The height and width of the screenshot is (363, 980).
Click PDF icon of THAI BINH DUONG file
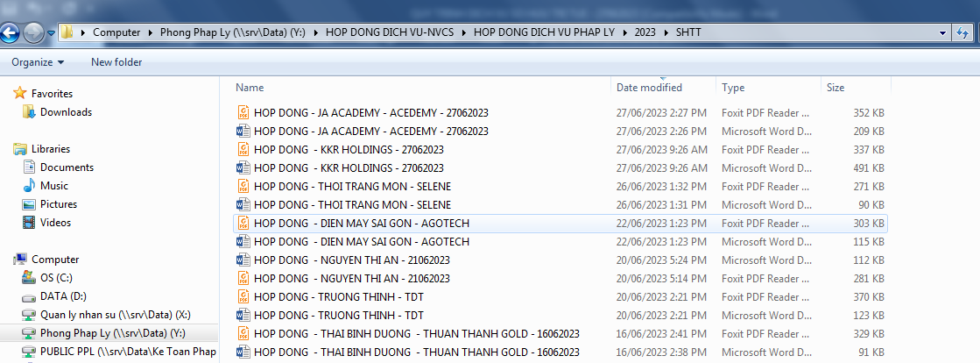[x=243, y=333]
